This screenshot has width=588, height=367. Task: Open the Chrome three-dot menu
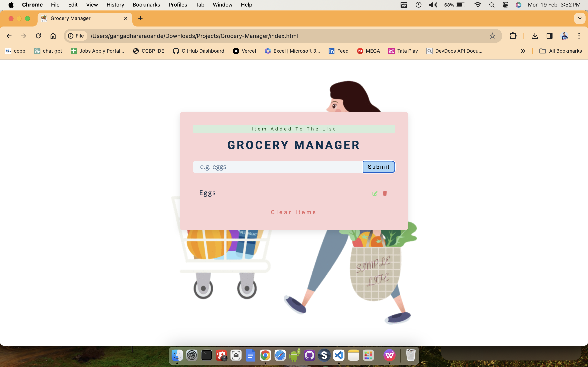click(x=579, y=36)
